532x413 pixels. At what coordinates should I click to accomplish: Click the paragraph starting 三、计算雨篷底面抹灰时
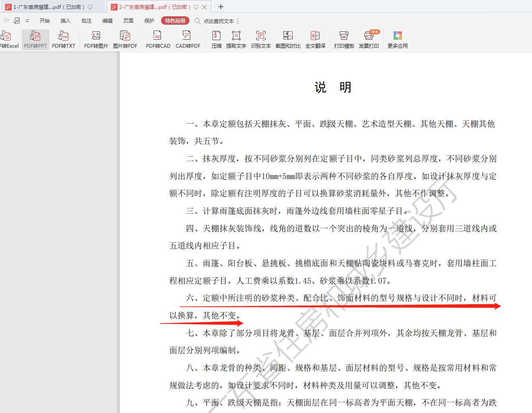299,211
